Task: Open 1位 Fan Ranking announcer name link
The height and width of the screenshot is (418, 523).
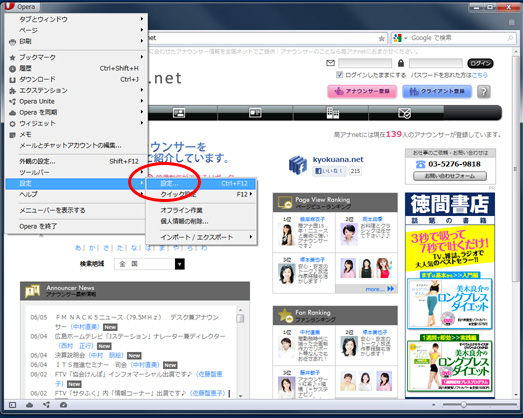Action: pyautogui.click(x=310, y=332)
